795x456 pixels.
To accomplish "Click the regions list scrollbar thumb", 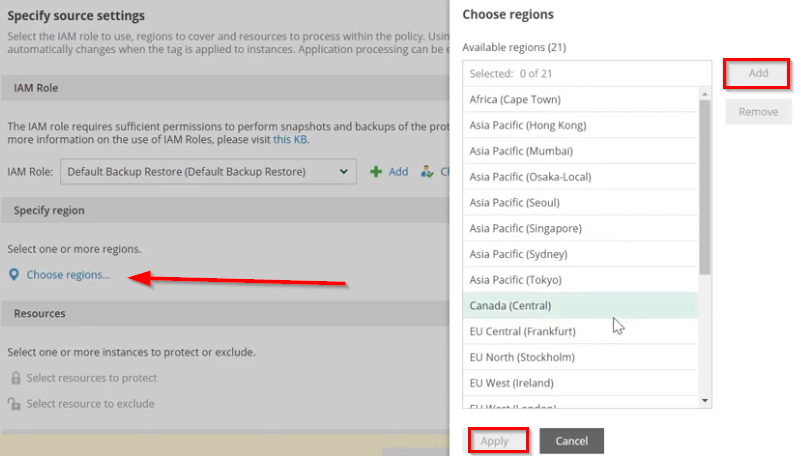I will (705, 187).
